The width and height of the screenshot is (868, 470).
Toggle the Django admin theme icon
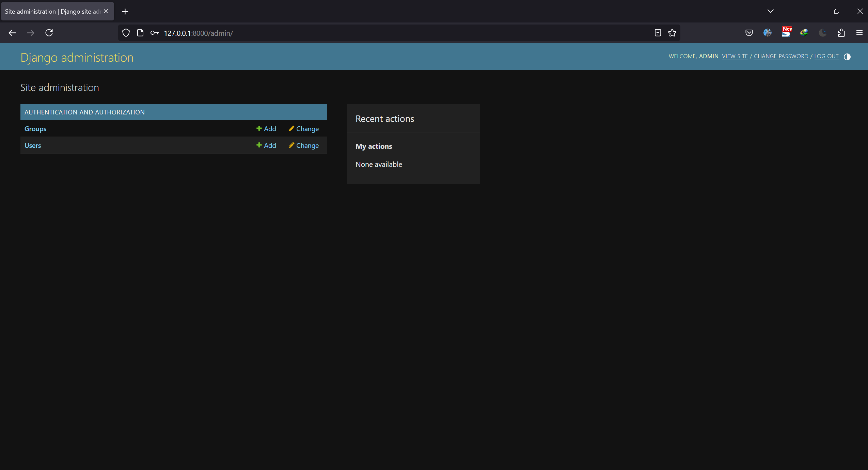pos(847,57)
